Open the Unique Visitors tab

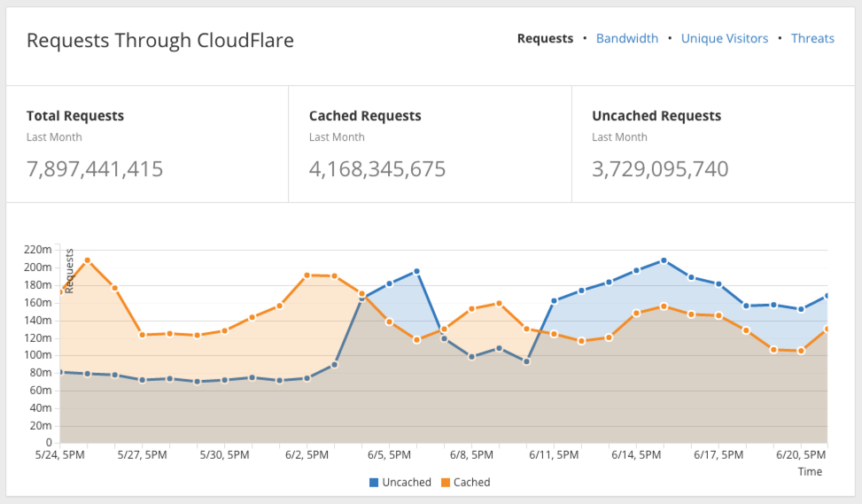725,38
